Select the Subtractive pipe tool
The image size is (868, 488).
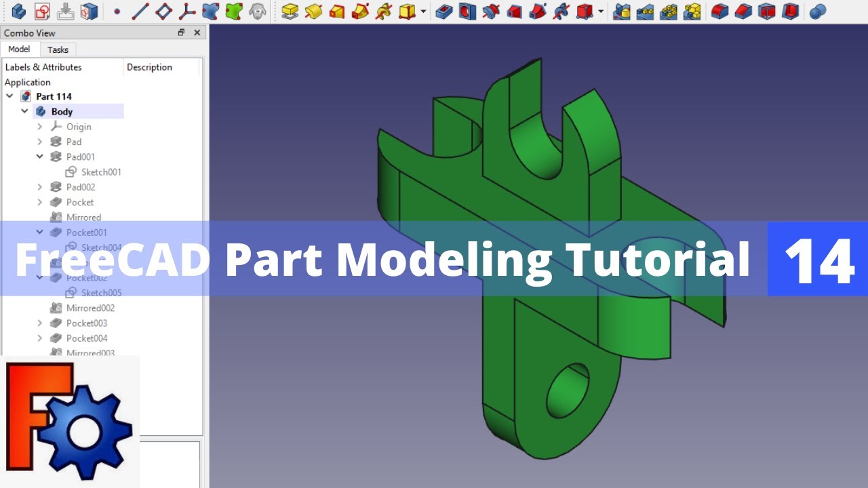coord(538,11)
